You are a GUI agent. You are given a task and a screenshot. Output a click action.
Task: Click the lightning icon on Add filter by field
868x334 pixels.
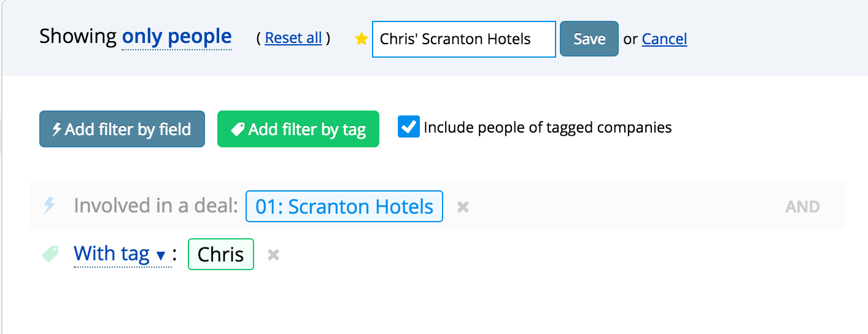(57, 130)
